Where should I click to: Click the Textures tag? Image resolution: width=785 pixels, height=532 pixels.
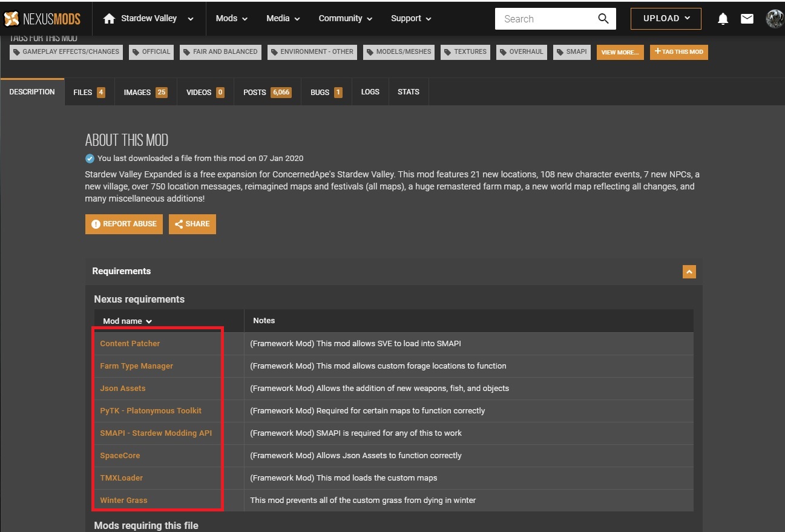[x=465, y=52]
